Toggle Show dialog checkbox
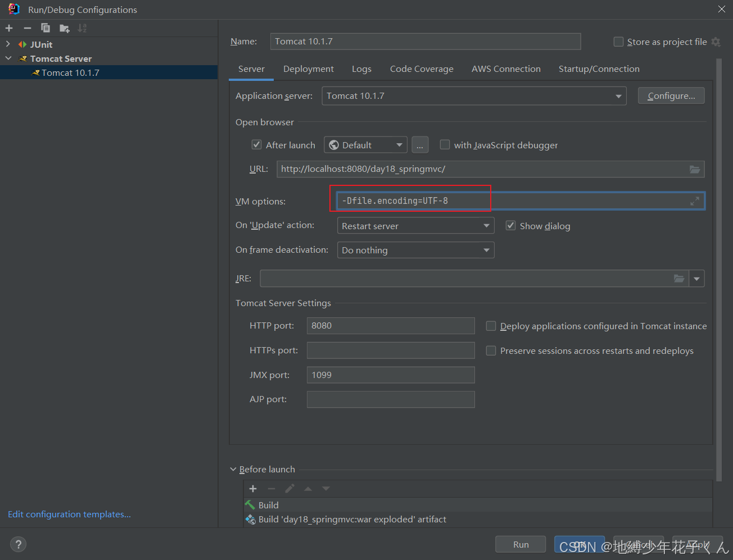733x560 pixels. [510, 226]
